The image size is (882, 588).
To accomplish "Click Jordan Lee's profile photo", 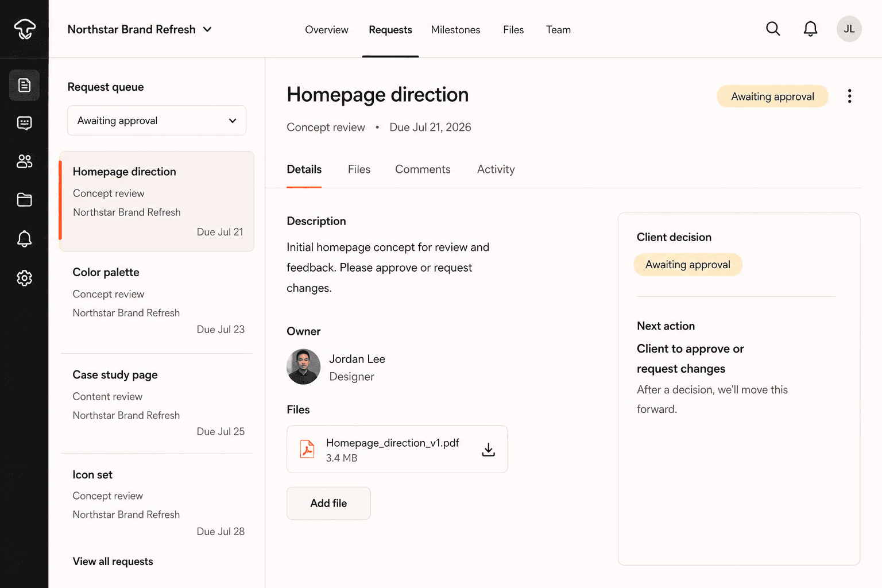I will 303,367.
